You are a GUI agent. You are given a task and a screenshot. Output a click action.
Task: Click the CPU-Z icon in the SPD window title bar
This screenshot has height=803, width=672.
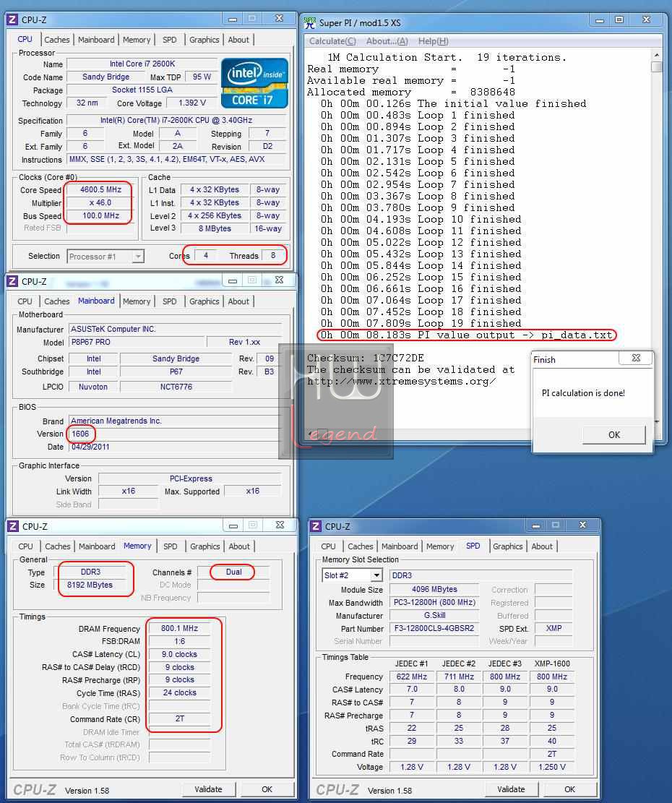pos(316,526)
